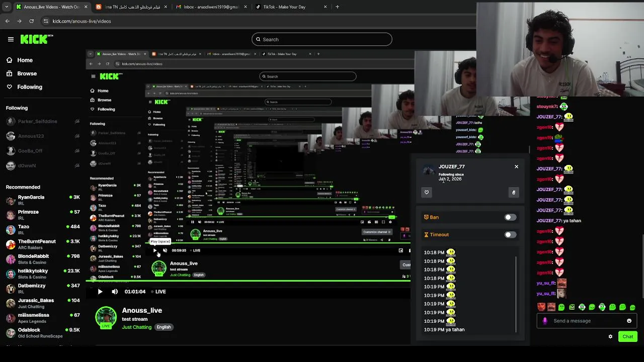Switch to the Anouss_live Videos tab
The height and width of the screenshot is (362, 644).
click(x=50, y=7)
